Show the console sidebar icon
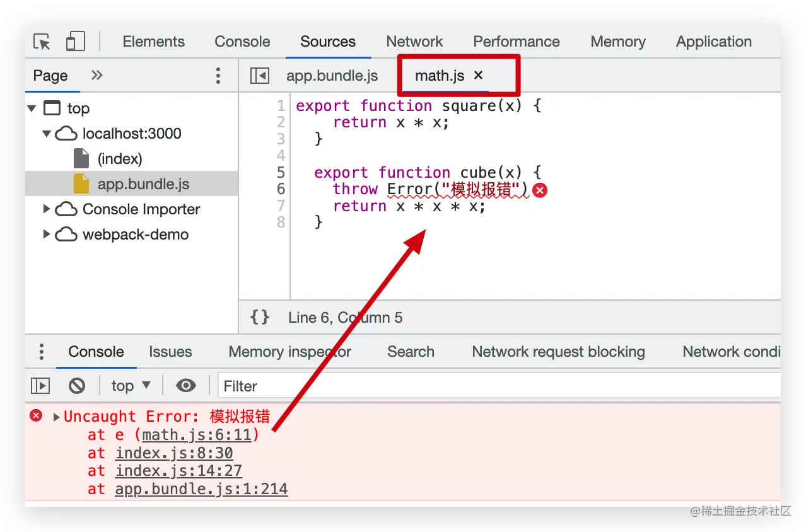Viewport: 806px width, 532px height. pyautogui.click(x=40, y=385)
